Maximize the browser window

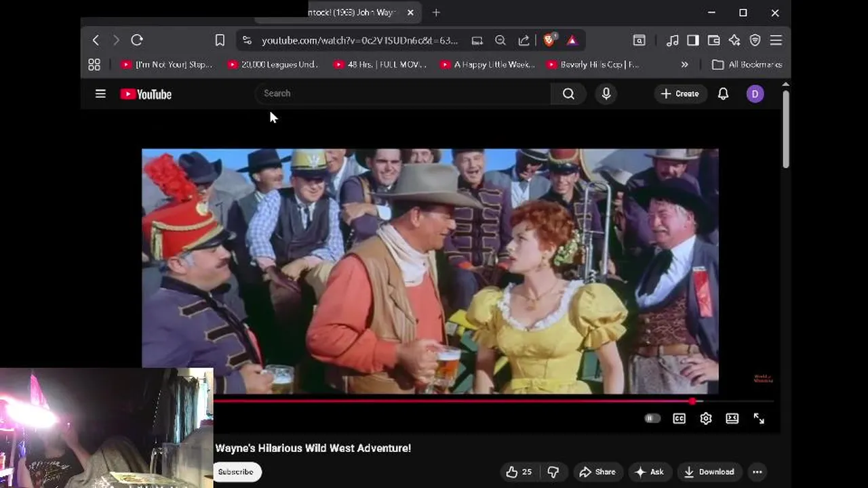[743, 13]
